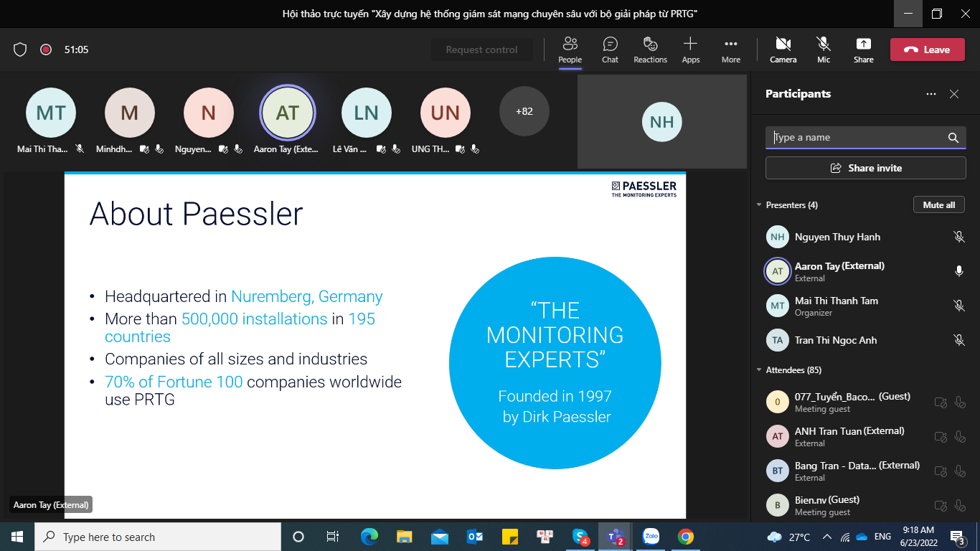Click the shield security icon
The image size is (980, 551).
click(x=20, y=50)
